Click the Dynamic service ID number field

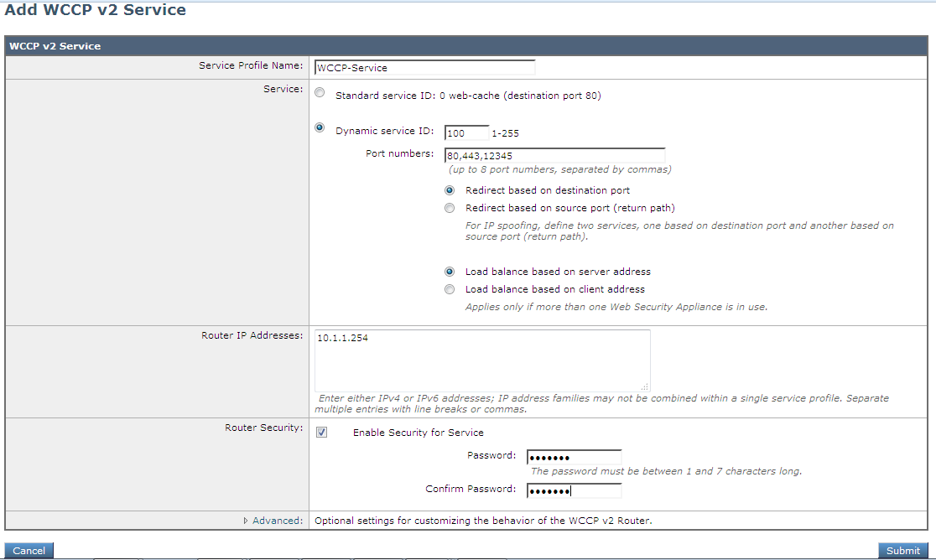click(465, 132)
